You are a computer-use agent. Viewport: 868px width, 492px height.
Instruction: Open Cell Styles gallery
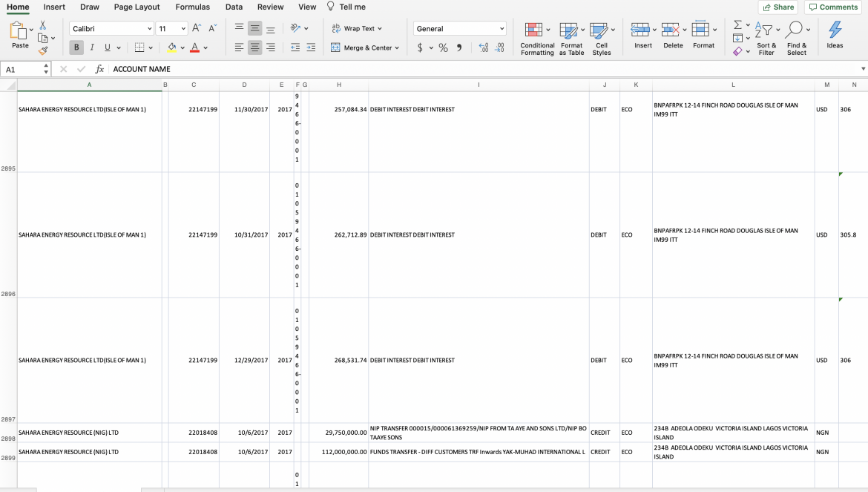point(602,39)
